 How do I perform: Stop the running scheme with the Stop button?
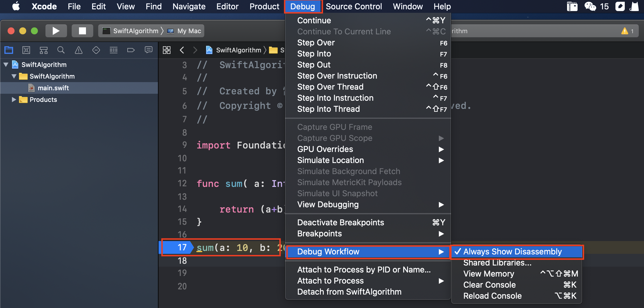tap(82, 31)
